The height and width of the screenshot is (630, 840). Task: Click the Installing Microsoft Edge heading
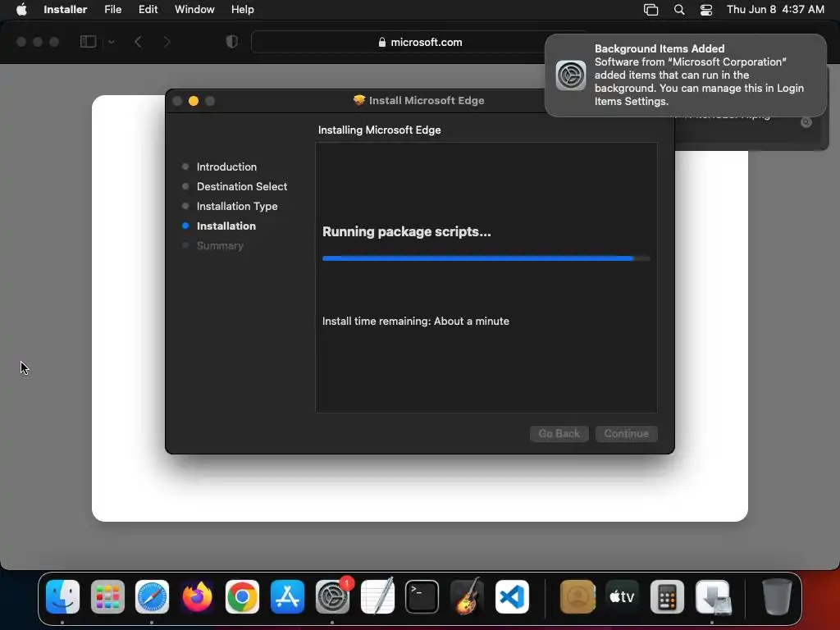point(379,130)
